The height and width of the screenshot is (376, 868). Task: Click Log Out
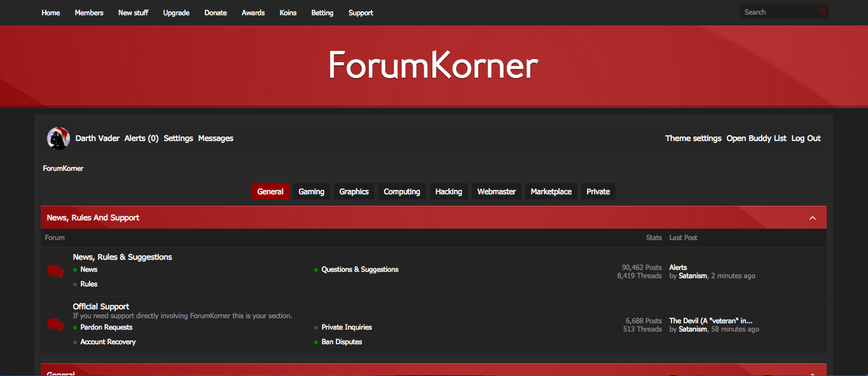[x=806, y=138]
